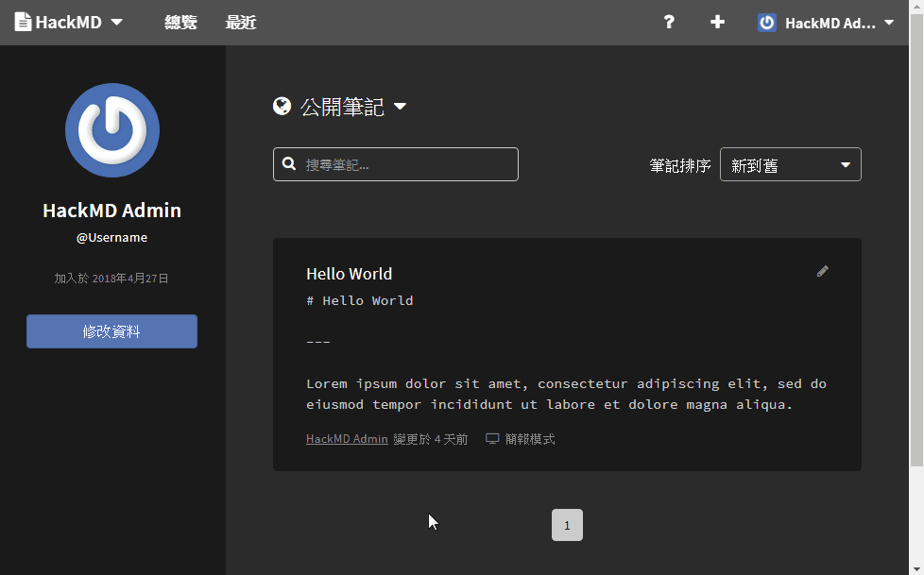The image size is (924, 575).
Task: Click the globe icon beside 公開筆記
Action: click(282, 106)
